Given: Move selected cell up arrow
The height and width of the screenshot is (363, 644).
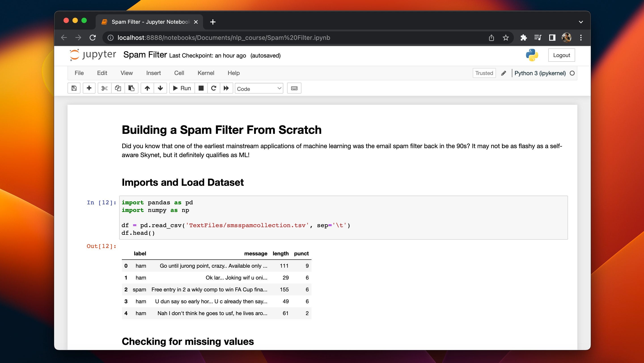Looking at the screenshot, I should (x=147, y=88).
